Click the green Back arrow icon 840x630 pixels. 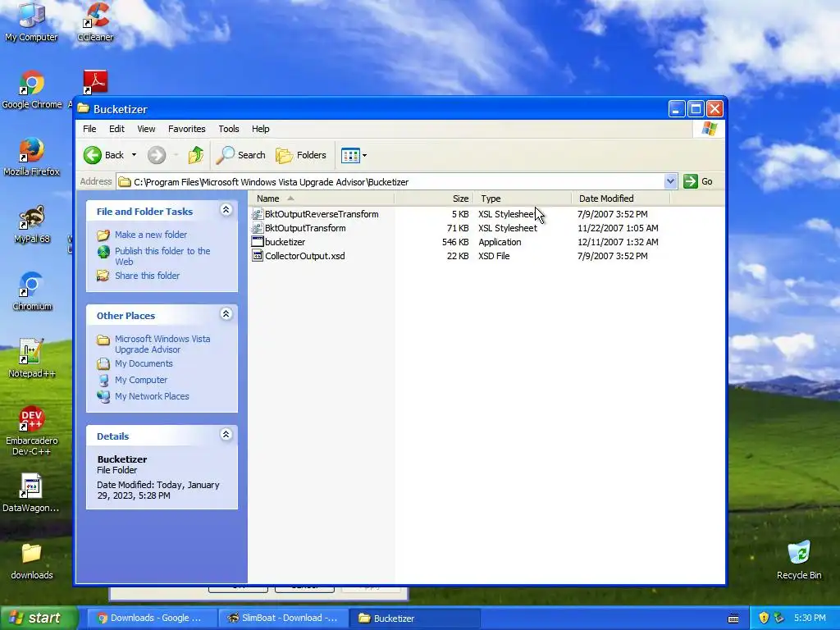(92, 155)
